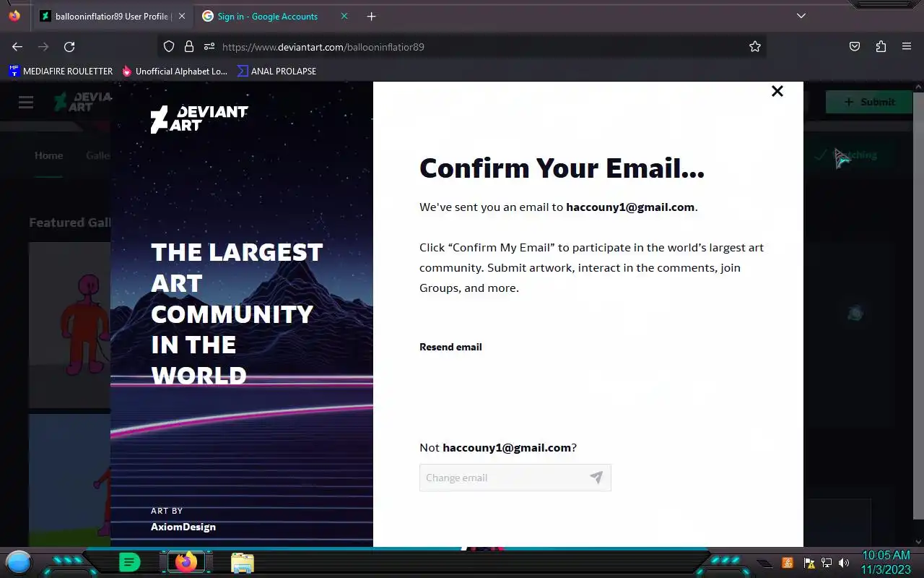Open the network status tray icon

(827, 563)
